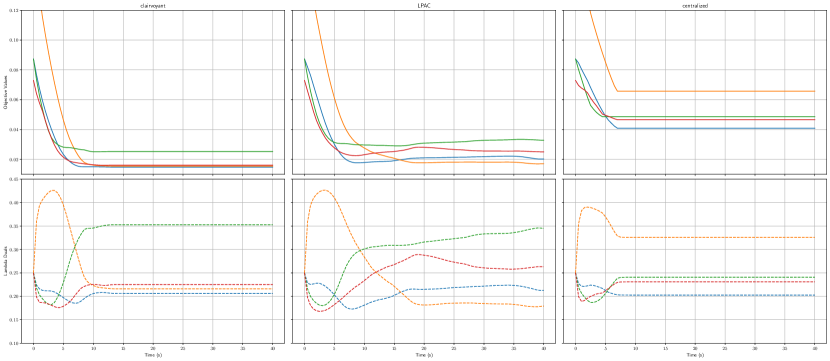Click the 0.45 y-axis tick label
Image resolution: width=830 pixels, height=361 pixels.
pyautogui.click(x=15, y=179)
